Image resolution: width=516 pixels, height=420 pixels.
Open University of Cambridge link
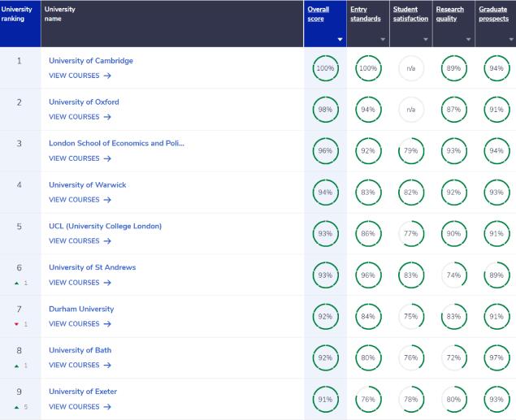tap(91, 61)
